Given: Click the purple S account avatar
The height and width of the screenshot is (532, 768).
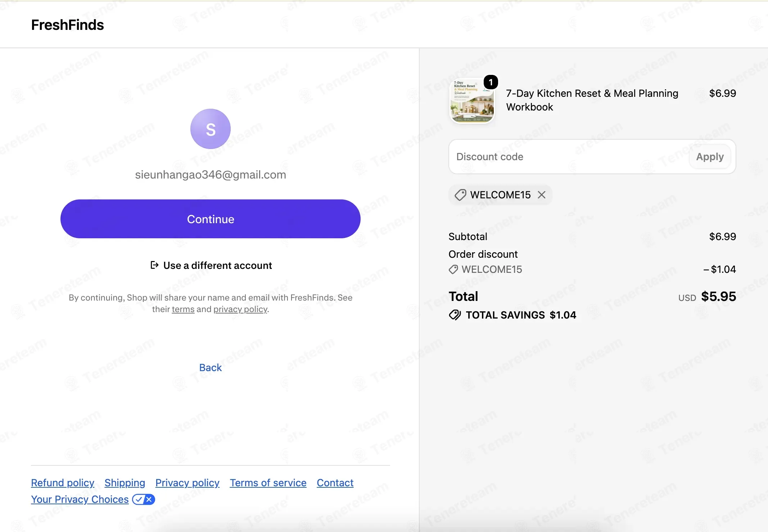Looking at the screenshot, I should tap(211, 129).
